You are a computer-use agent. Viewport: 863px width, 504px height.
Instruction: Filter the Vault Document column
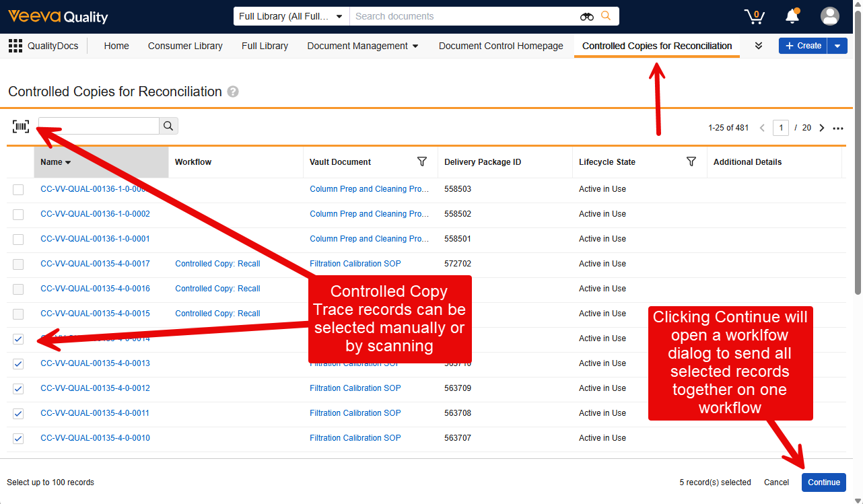[422, 161]
